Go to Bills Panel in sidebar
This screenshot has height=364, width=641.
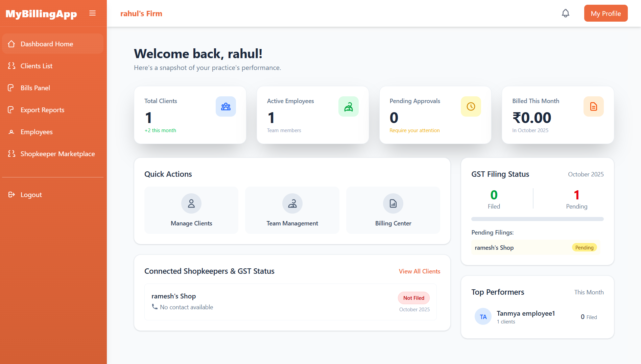coord(35,88)
